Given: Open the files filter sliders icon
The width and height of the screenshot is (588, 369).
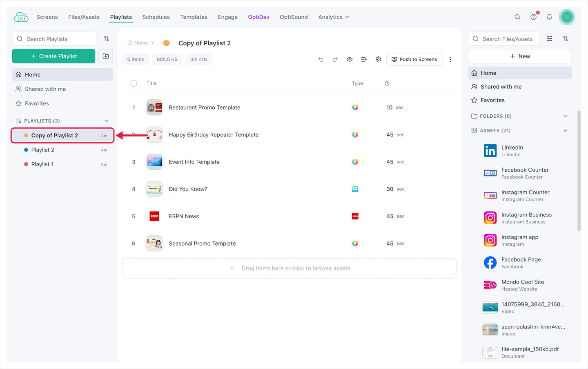Looking at the screenshot, I should tap(550, 38).
